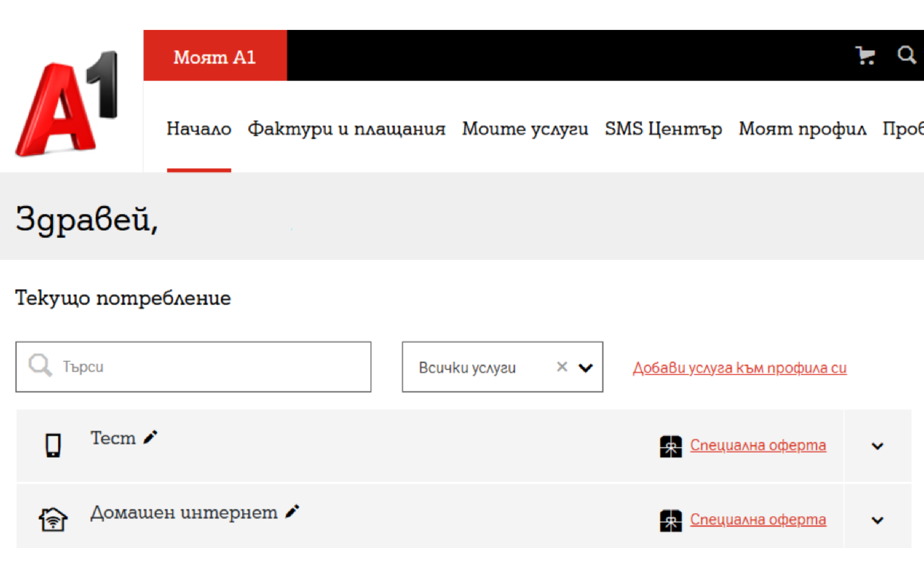Click the gift icon in Домашен интернет row
Screen dimensions: 924x578
coord(671,520)
